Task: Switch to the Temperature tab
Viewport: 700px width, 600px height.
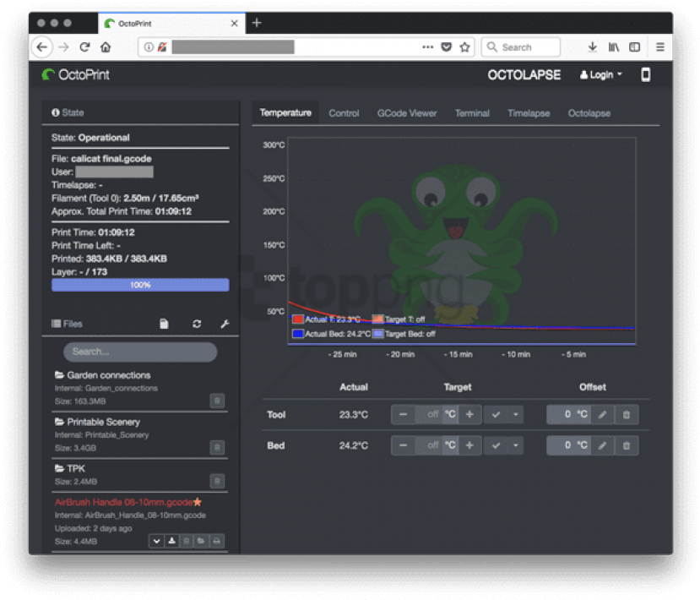Action: click(x=285, y=113)
